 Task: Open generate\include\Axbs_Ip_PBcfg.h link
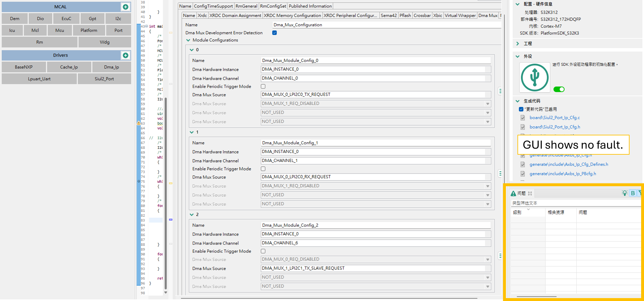(563, 174)
